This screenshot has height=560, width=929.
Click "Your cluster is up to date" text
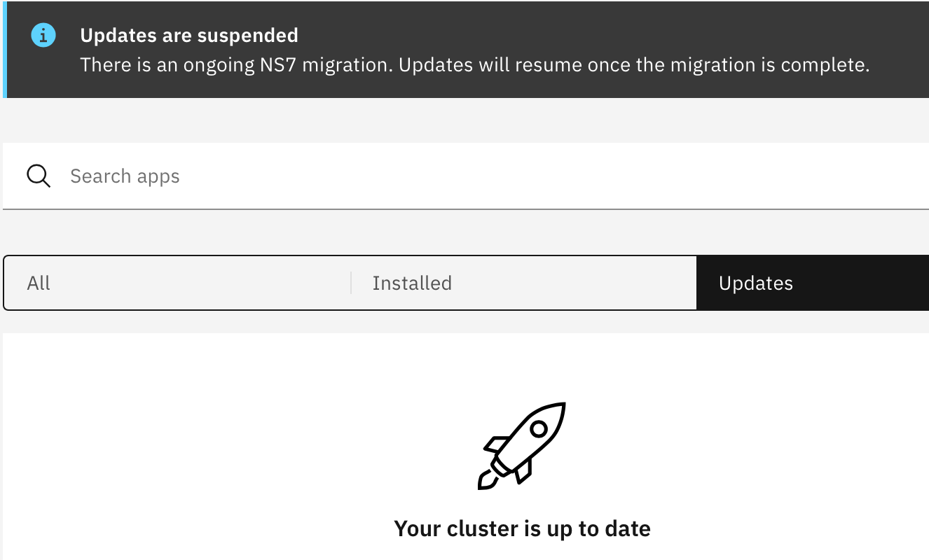522,528
